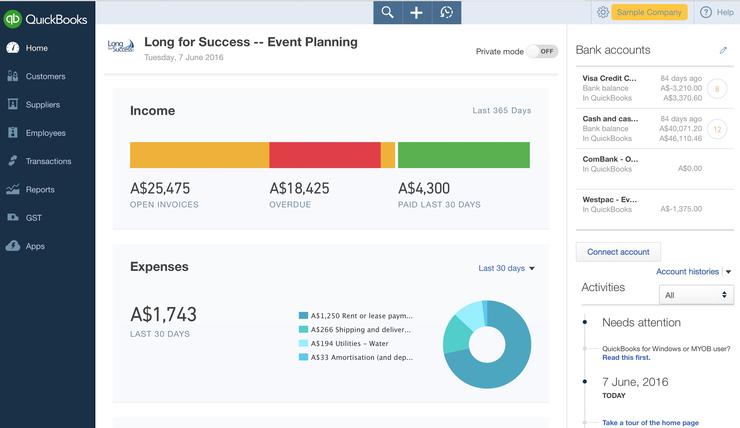Click the Apps cloud icon
This screenshot has height=428, width=740.
[13, 246]
